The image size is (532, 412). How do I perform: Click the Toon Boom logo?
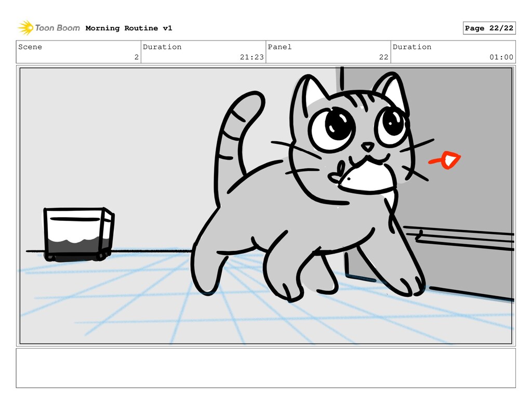click(49, 28)
